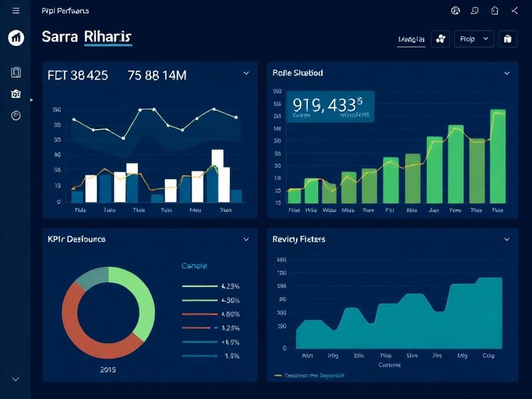Click the Sarra Riharis title link
This screenshot has width=532, height=399.
[x=86, y=37]
